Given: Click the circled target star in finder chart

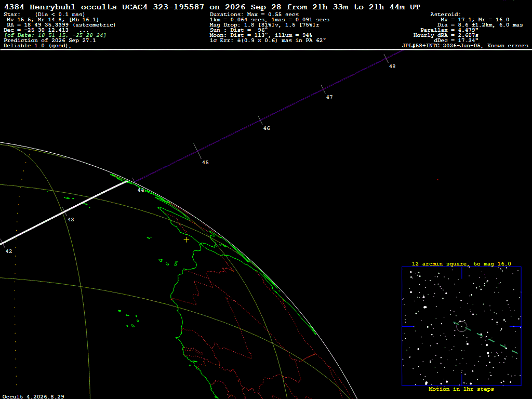Looking at the screenshot, I should [x=461, y=326].
